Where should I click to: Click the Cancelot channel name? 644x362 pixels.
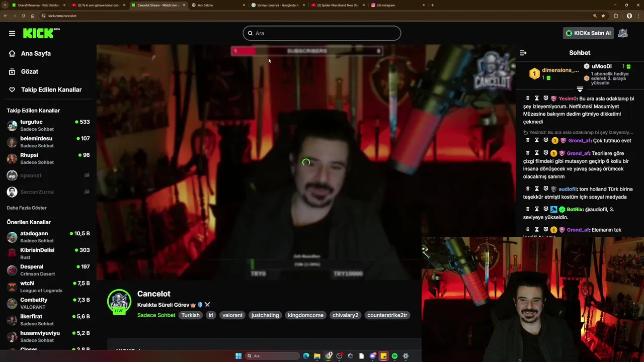pyautogui.click(x=154, y=294)
